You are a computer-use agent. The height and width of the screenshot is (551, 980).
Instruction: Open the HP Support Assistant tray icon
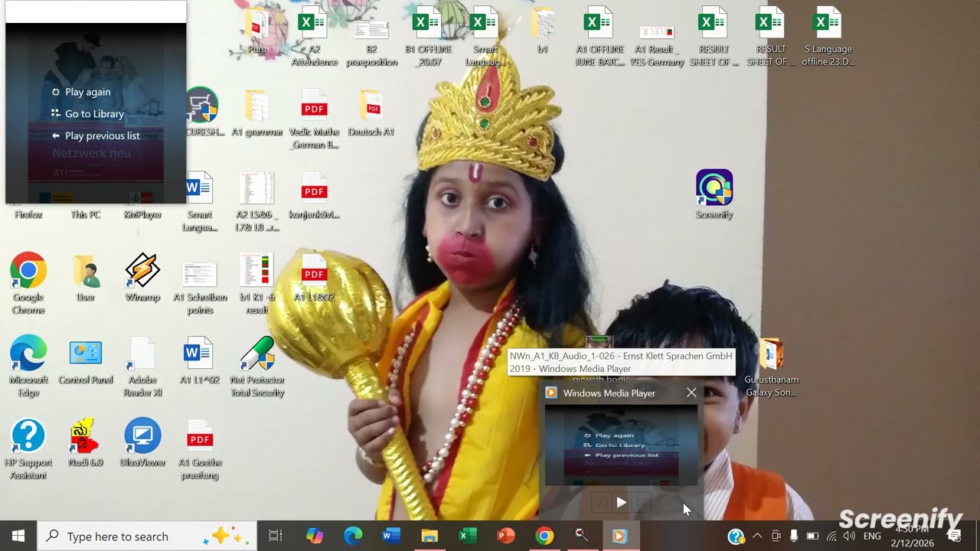736,536
